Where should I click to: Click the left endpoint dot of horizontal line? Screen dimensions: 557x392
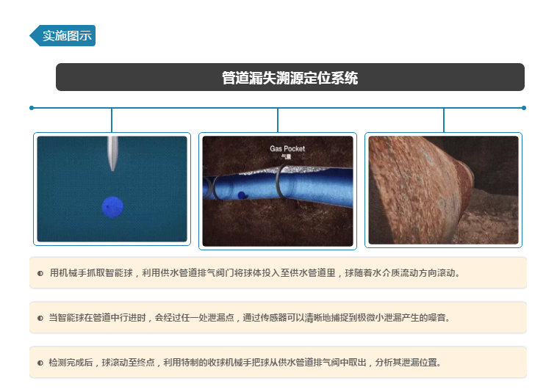pyautogui.click(x=32, y=108)
